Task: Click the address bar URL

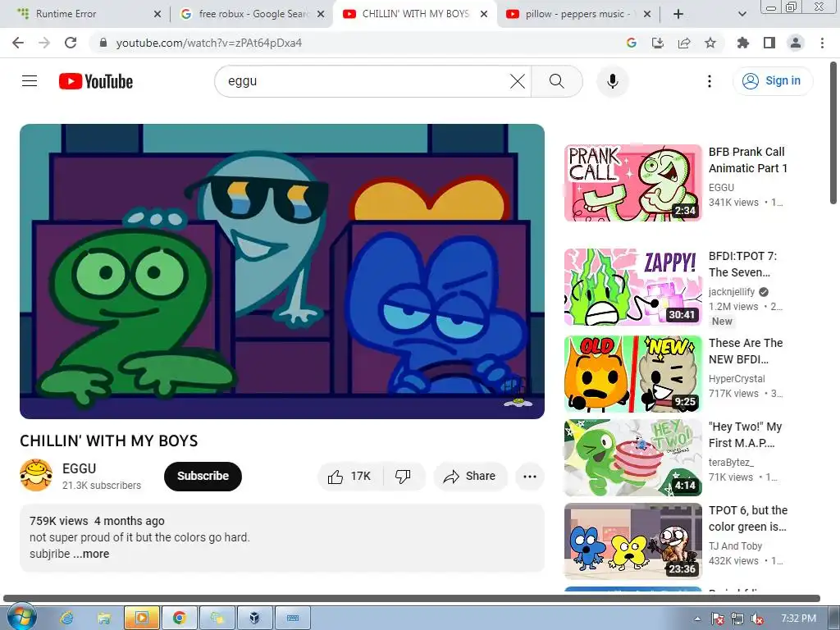Action: click(209, 43)
